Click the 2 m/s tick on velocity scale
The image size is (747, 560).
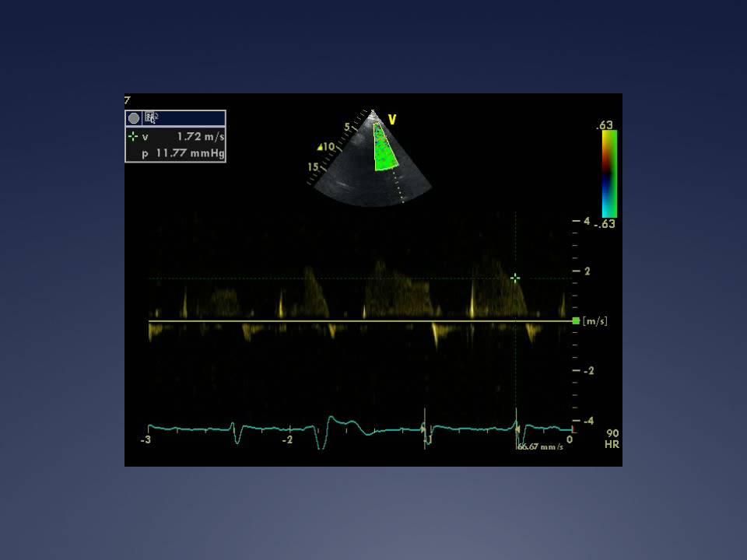pos(587,271)
